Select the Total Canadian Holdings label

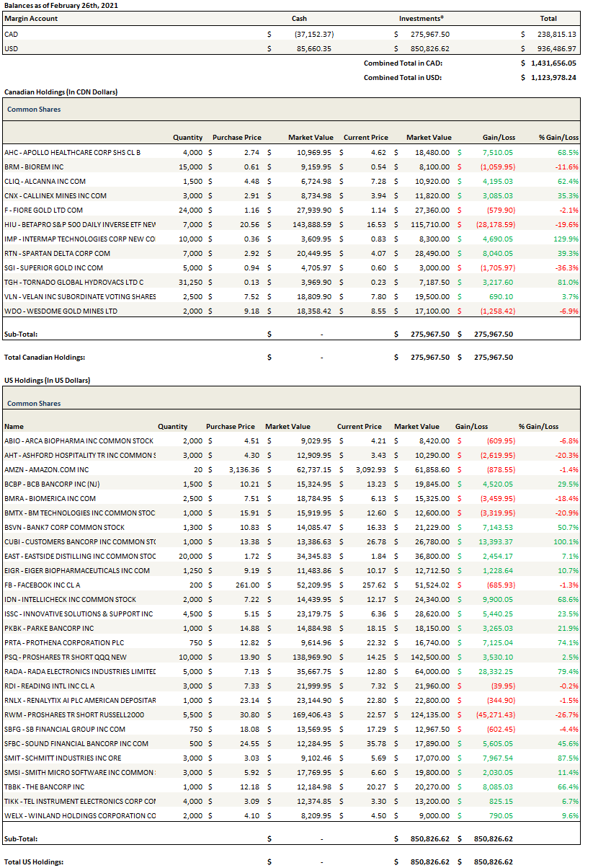[45, 357]
